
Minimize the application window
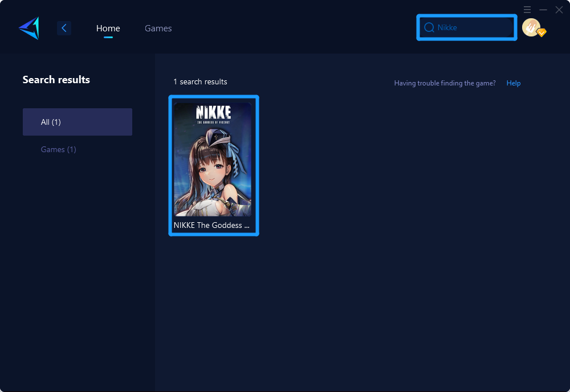[x=543, y=10]
